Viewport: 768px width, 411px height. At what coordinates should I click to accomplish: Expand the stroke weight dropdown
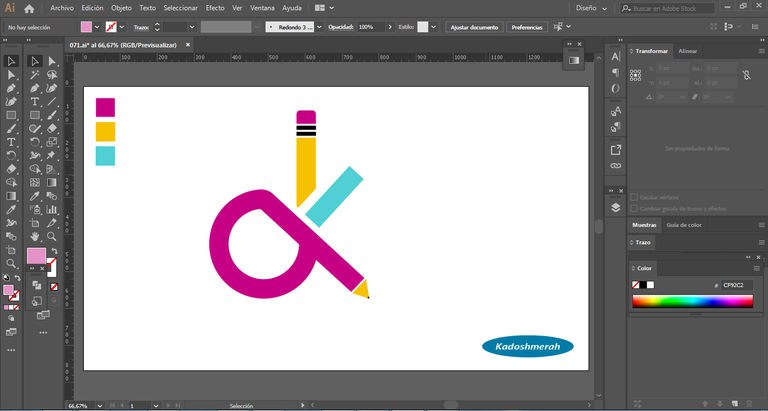point(192,27)
